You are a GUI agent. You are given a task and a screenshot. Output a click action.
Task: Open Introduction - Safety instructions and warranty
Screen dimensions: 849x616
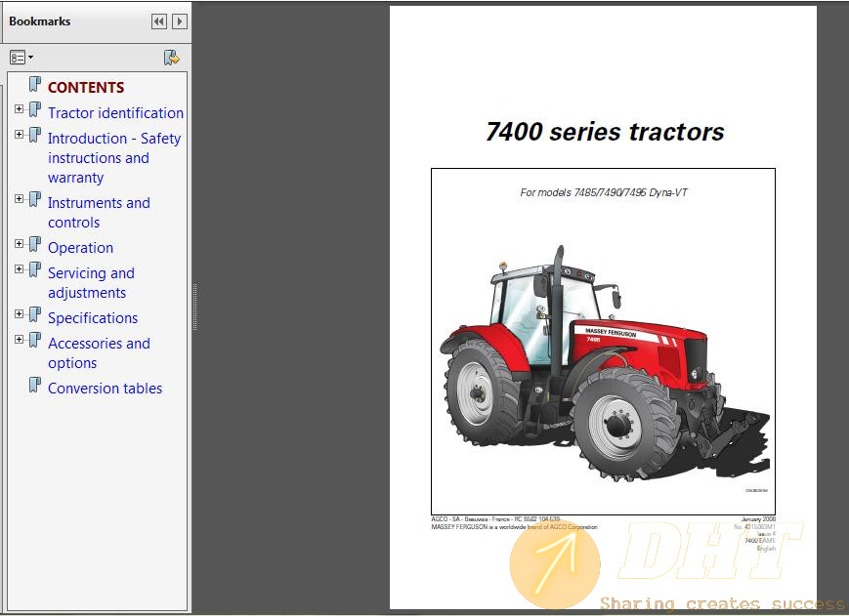[114, 158]
